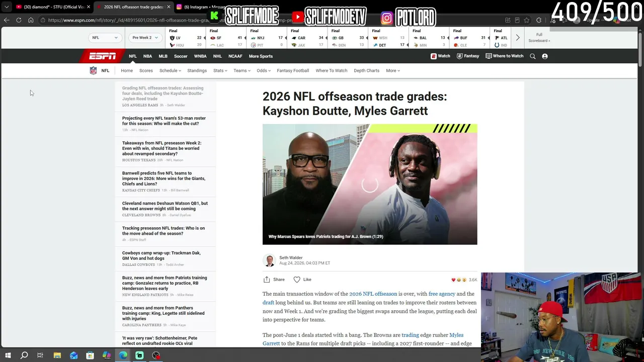644x362 pixels.
Task: Open the MLB menu in ESPN navigation
Action: point(163,56)
